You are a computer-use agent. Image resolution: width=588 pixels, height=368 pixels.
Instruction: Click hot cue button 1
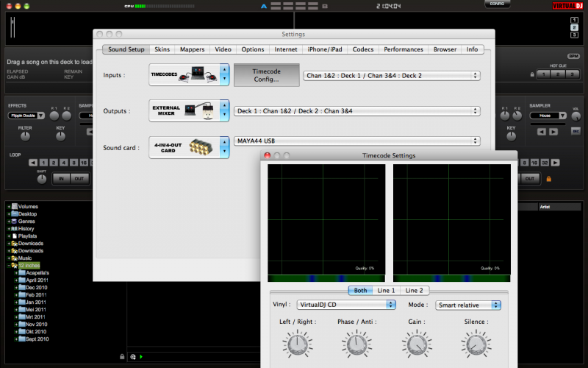click(543, 74)
